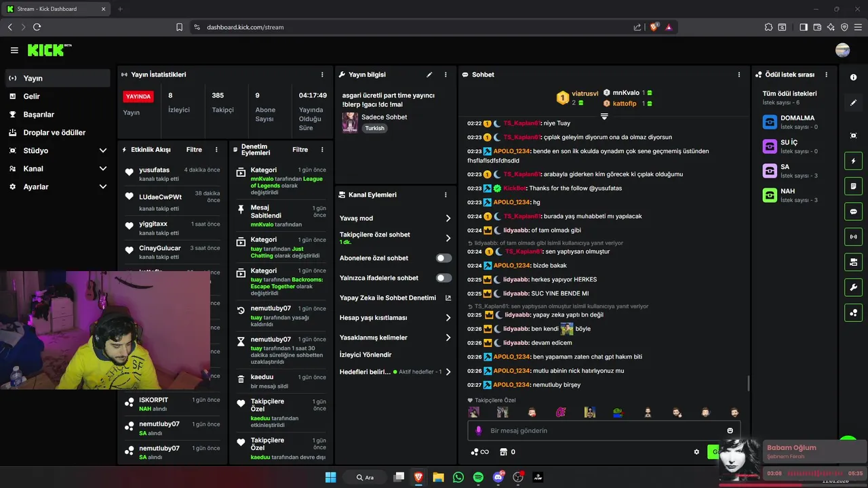This screenshot has height=488, width=868.
Task: Open Yasaklanmış kelimeler chevron
Action: tap(448, 338)
